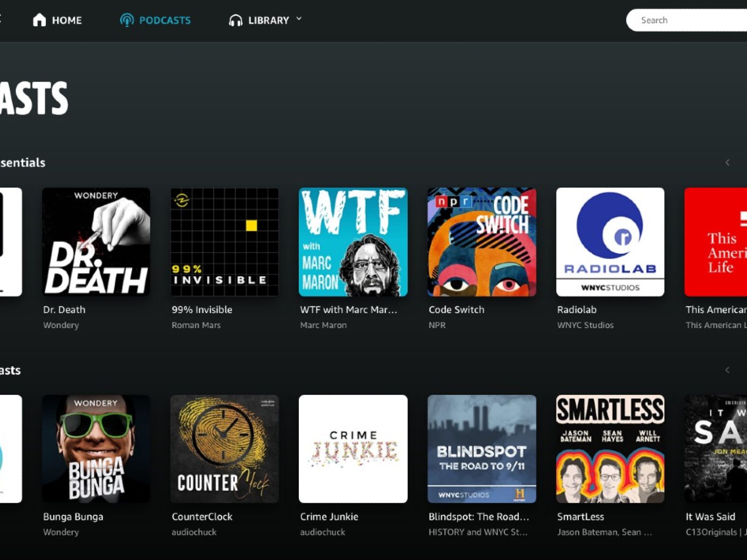This screenshot has width=747, height=560.
Task: Click the Roman Mars author link
Action: tap(196, 325)
